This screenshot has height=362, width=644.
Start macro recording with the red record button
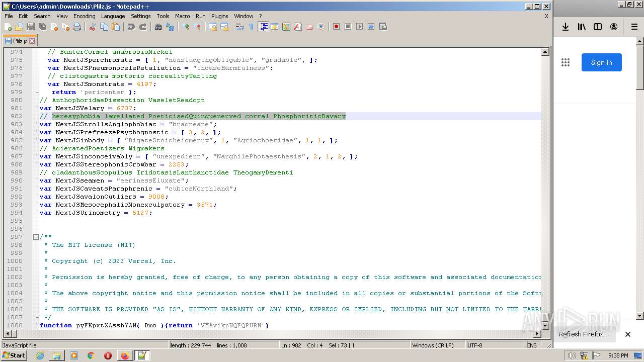pyautogui.click(x=336, y=27)
